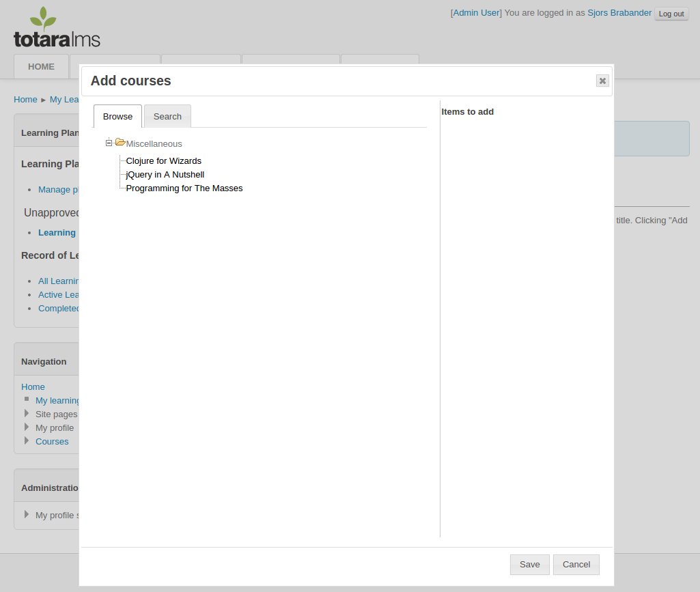Select the Clojure for Wizards course
The width and height of the screenshot is (700, 592).
163,161
